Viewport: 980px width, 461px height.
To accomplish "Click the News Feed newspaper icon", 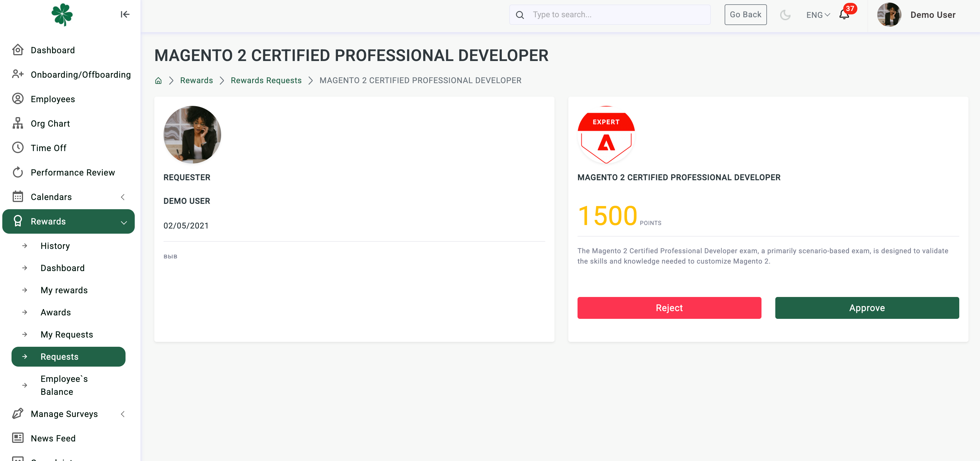I will point(18,438).
